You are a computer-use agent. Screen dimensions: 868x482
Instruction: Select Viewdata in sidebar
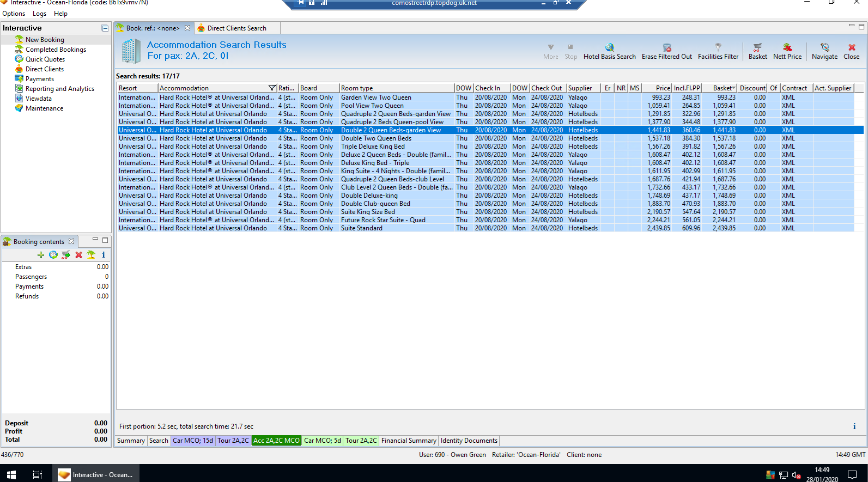(39, 99)
